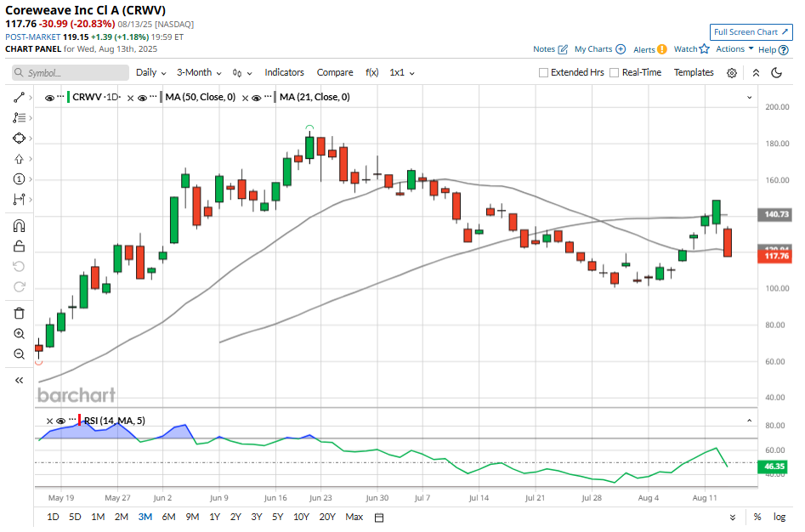Choose the shapes drawing tool
The height and width of the screenshot is (532, 805).
click(x=19, y=139)
